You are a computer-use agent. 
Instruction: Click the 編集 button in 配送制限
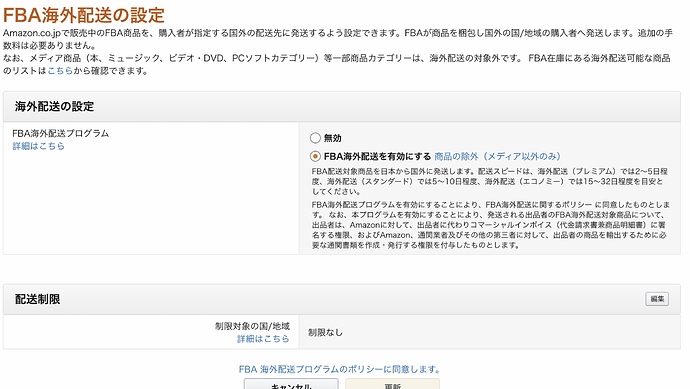[657, 299]
